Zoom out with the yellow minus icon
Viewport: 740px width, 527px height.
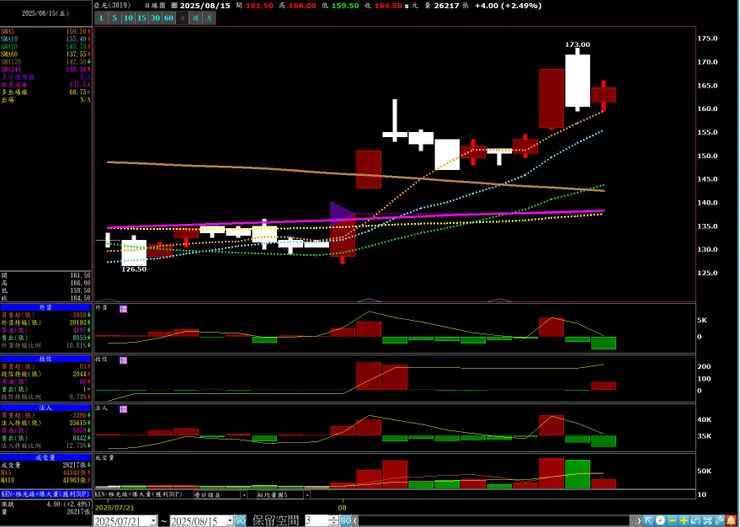[x=672, y=521]
